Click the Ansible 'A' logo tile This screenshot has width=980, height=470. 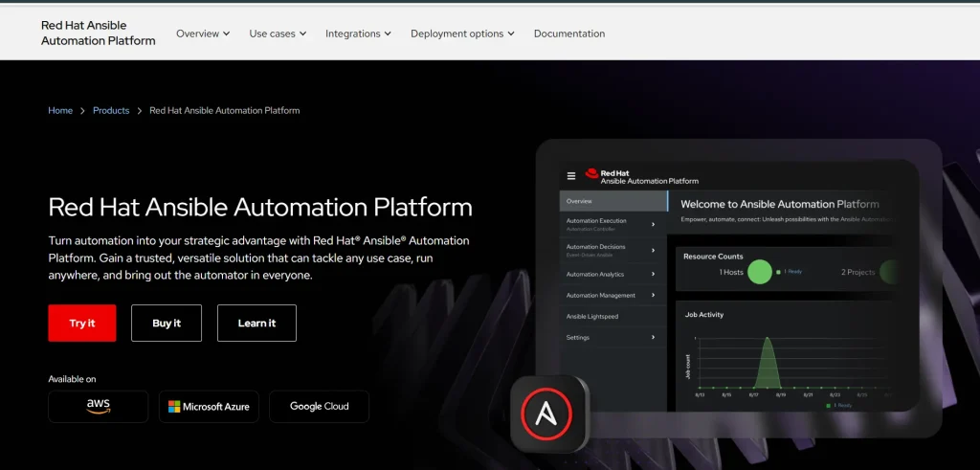pyautogui.click(x=549, y=414)
